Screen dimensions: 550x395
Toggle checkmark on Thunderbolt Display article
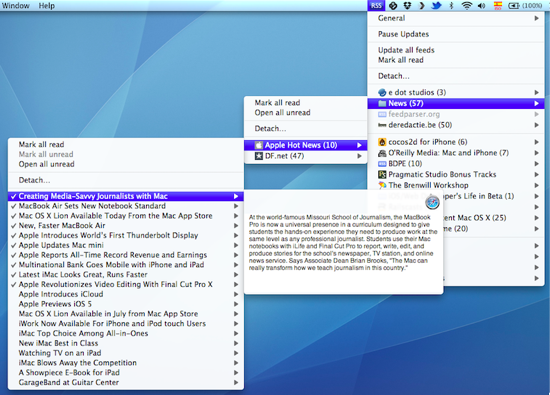tap(14, 236)
